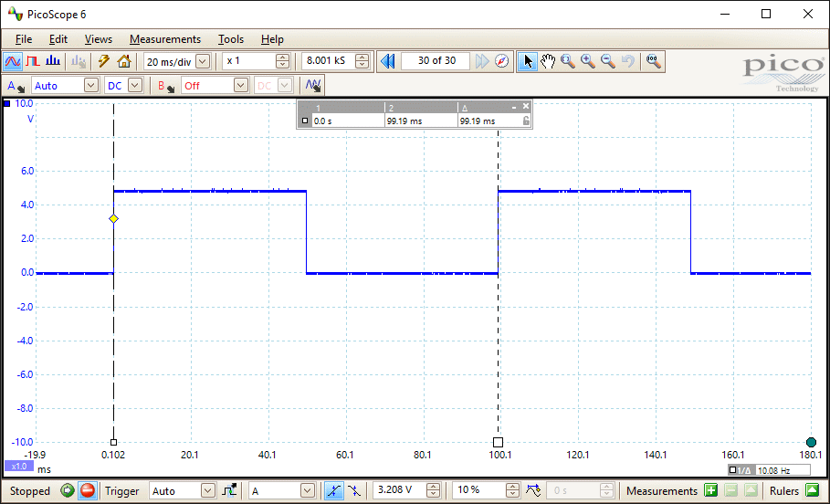
Task: Click the Channel A options button
Action: (15, 85)
